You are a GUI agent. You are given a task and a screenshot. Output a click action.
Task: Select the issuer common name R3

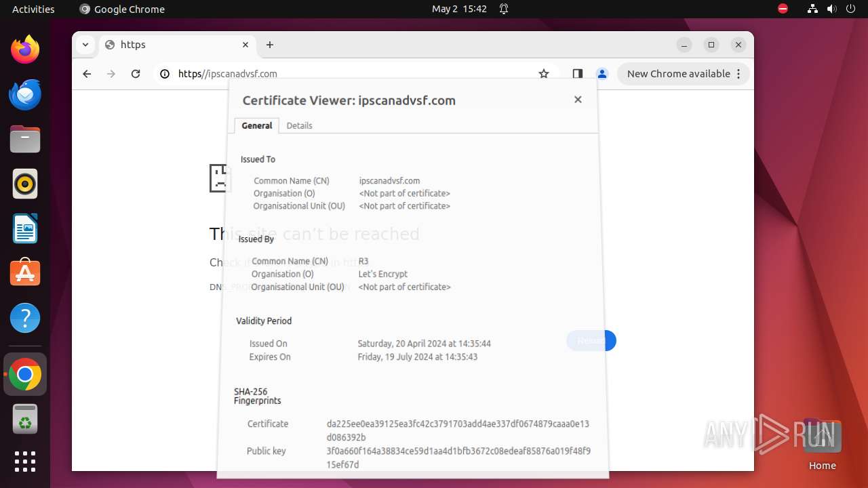point(363,261)
